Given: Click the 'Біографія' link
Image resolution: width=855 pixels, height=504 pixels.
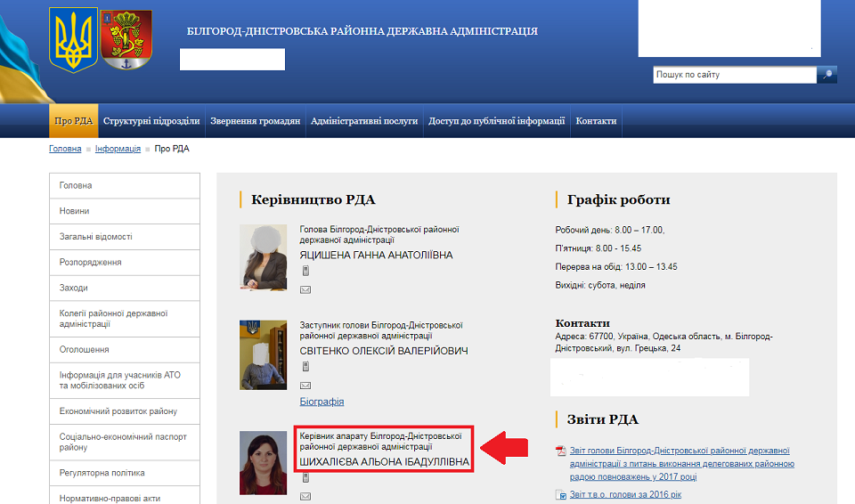Looking at the screenshot, I should pos(322,402).
